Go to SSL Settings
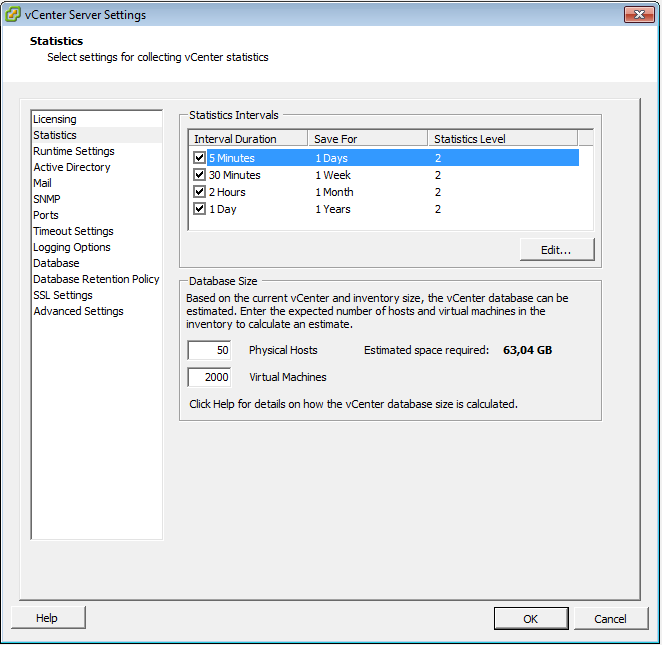This screenshot has width=662, height=645. tap(63, 295)
